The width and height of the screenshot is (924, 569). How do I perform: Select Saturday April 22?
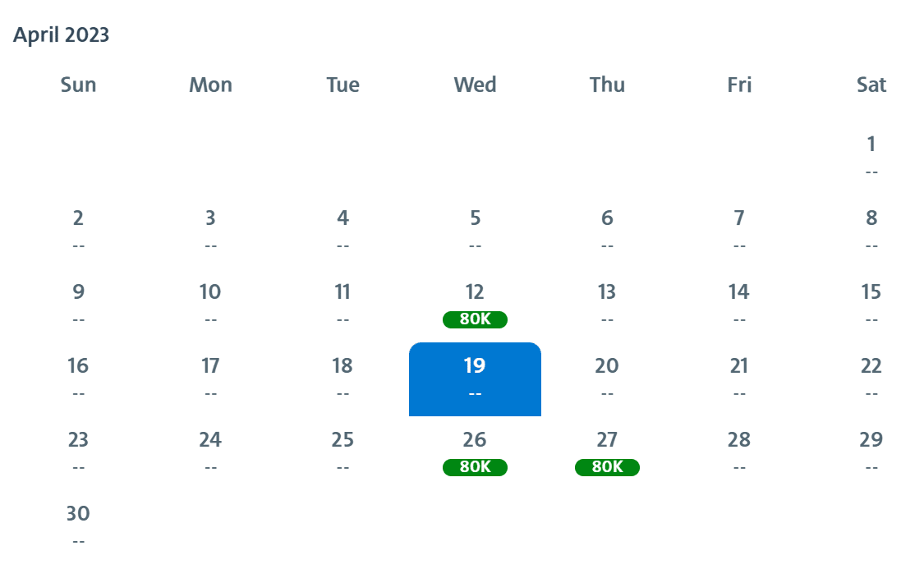(871, 378)
